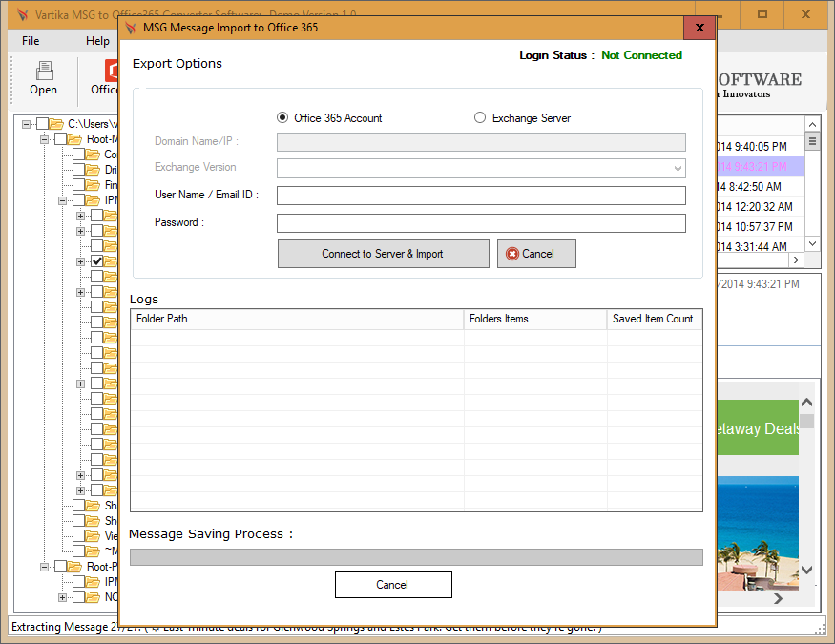This screenshot has width=835, height=644.
Task: Click the folder icon beside the 'Dri' tree item
Action: tap(93, 170)
